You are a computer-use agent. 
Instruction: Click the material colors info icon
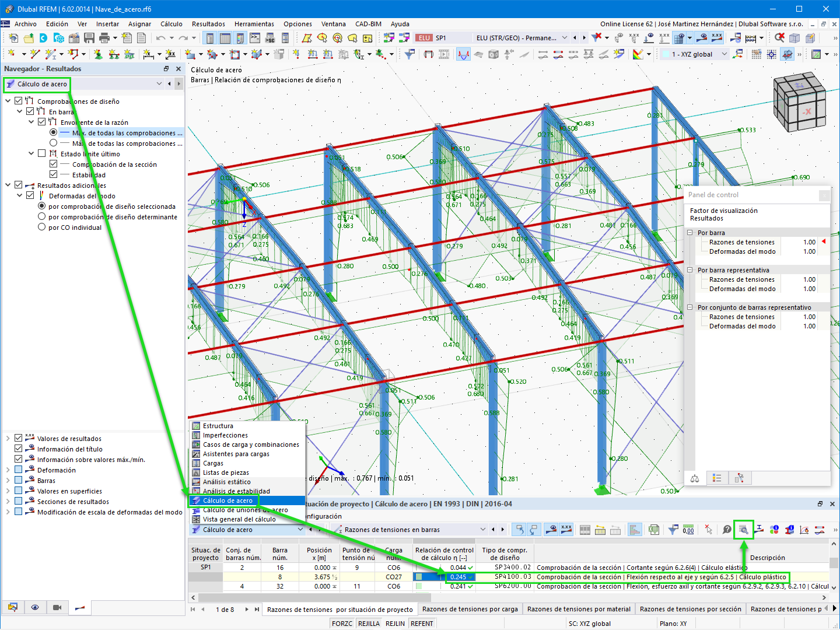point(774,530)
